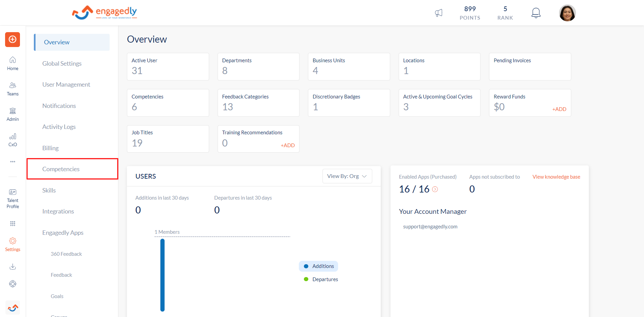The height and width of the screenshot is (317, 644).
Task: Open Integrations menu item
Action: pyautogui.click(x=58, y=211)
